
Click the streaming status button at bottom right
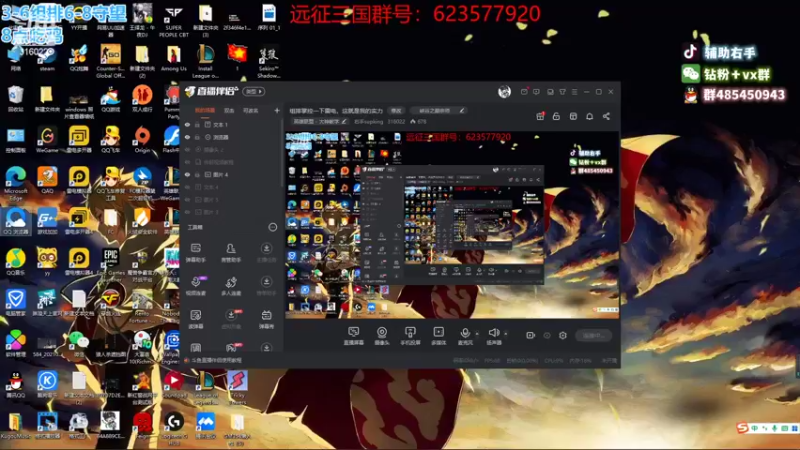click(594, 335)
